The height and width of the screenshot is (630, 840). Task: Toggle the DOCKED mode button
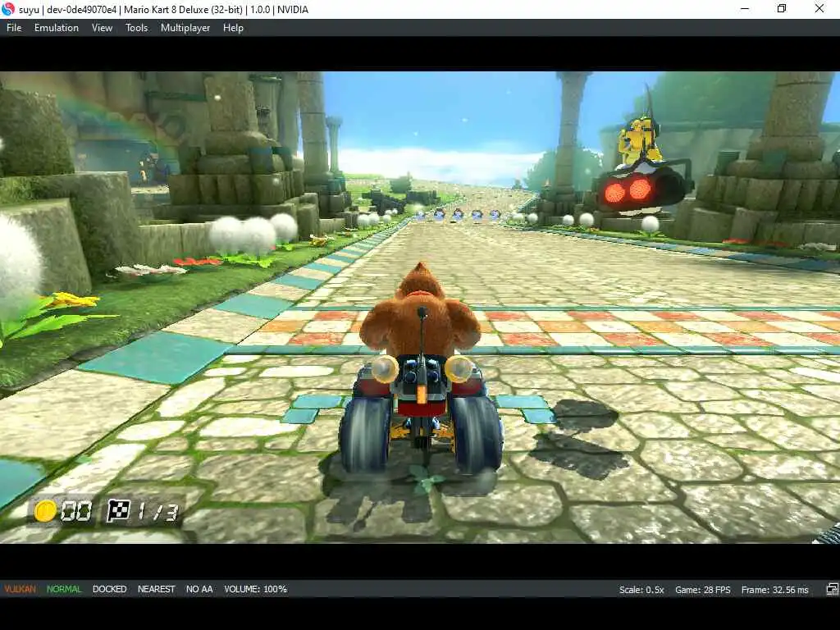[109, 589]
